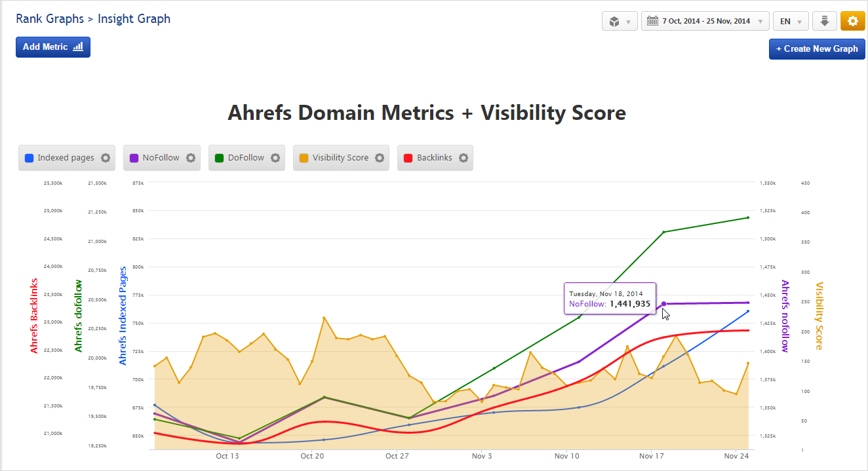
Task: Open the date range picker dropdown
Action: [x=705, y=21]
